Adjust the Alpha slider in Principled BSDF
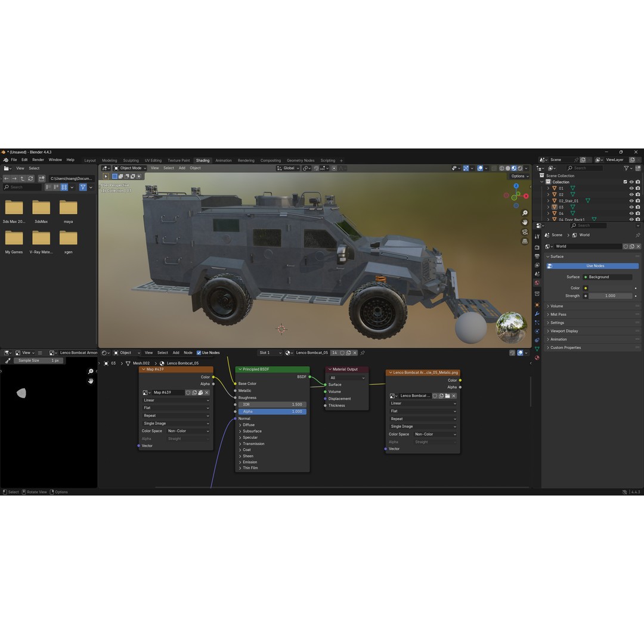The image size is (644, 644). [x=273, y=411]
